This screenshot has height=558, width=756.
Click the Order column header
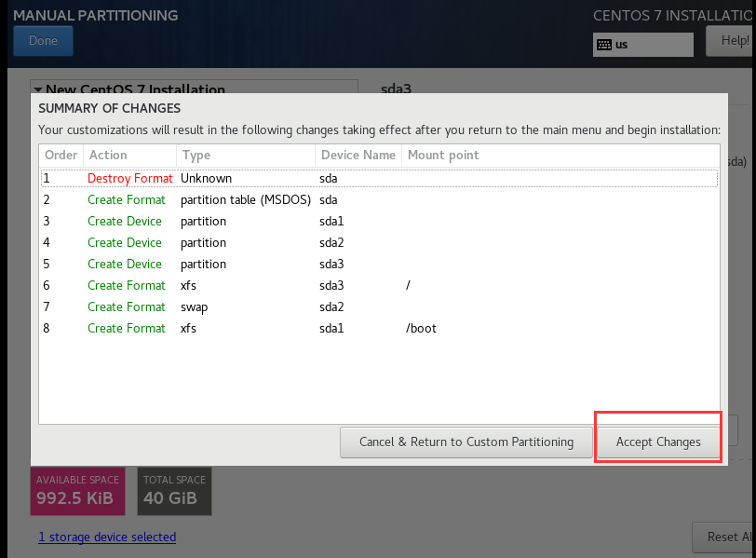pyautogui.click(x=61, y=156)
